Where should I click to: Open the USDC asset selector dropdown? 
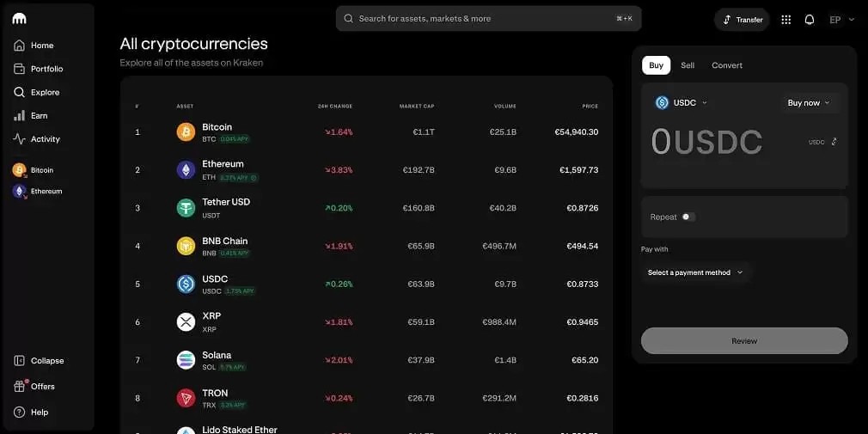682,102
